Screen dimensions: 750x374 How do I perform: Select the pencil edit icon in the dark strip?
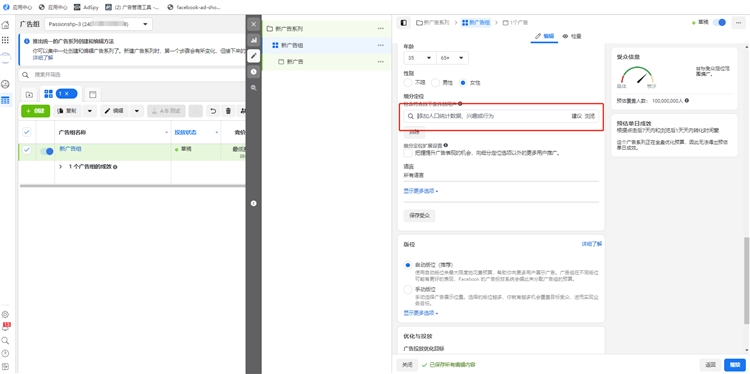(254, 56)
